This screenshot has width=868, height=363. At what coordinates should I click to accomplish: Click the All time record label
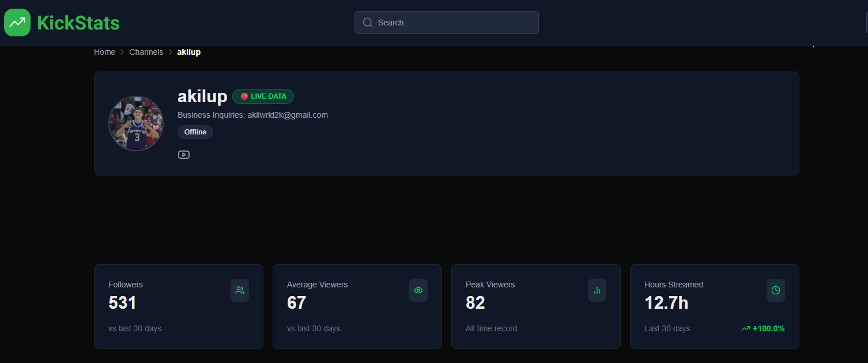coord(492,328)
